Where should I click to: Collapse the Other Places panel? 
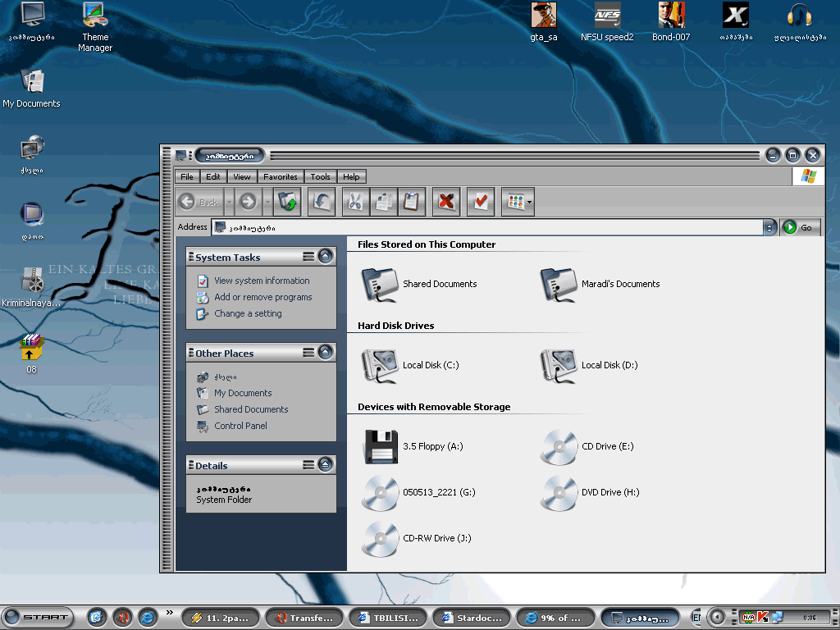(326, 353)
